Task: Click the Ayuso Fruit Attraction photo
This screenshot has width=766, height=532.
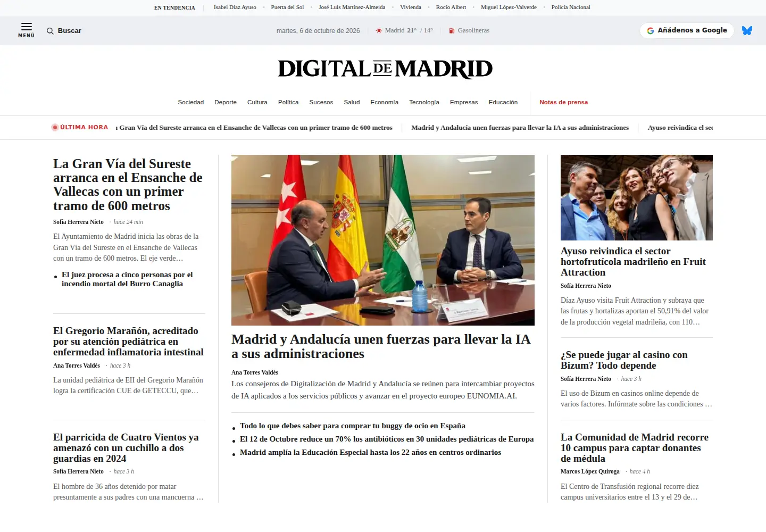Action: click(637, 197)
